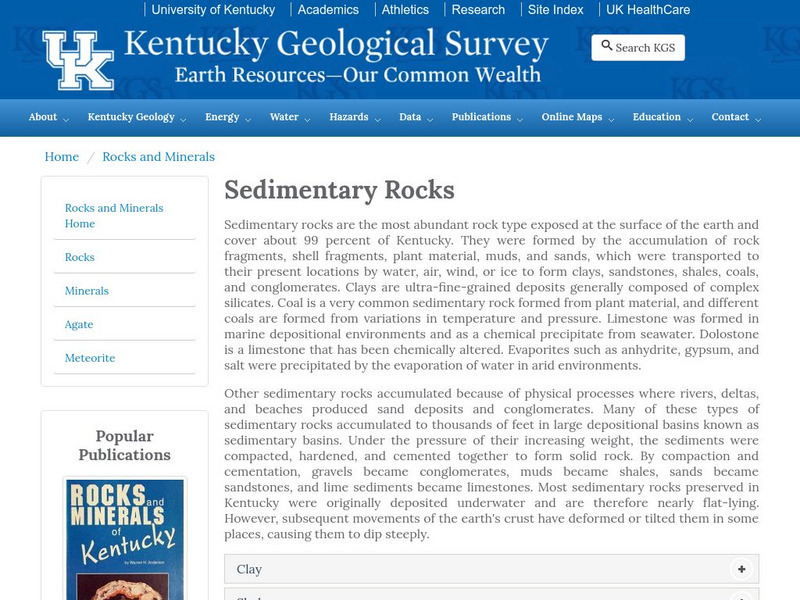
Task: Expand the Kentucky Geology dropdown
Action: tap(137, 117)
